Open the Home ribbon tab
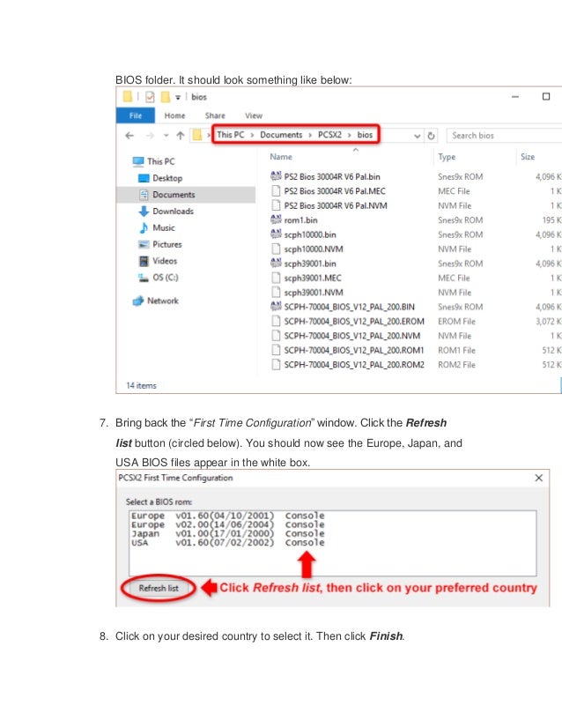562x728 pixels. click(174, 115)
